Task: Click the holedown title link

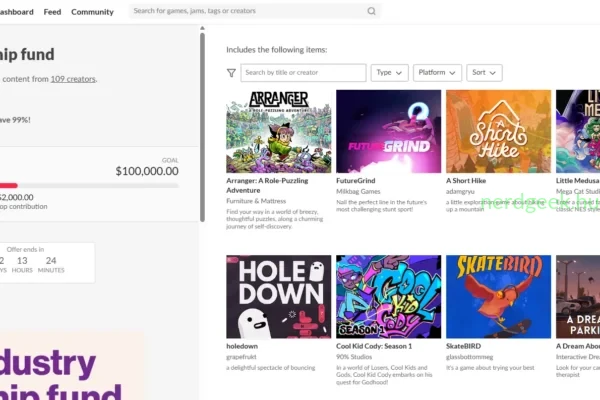Action: pos(242,346)
